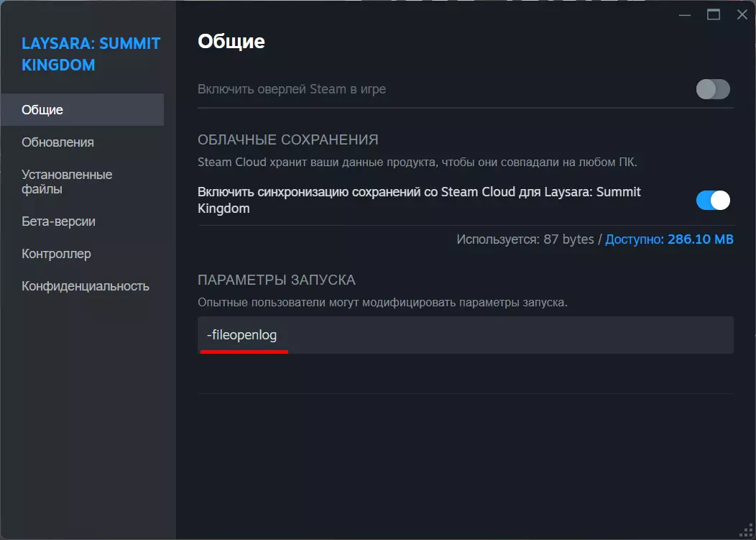Click the ПАРАМЕТРЫ ЗАПУСКА heading
This screenshot has height=540, width=756.
pos(277,280)
